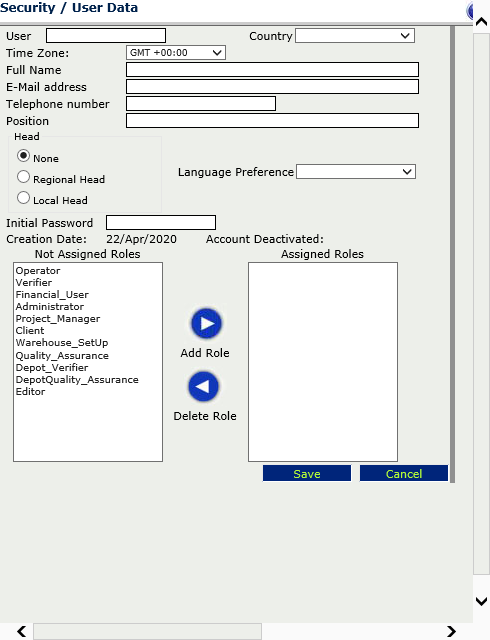Click the scroll left arrow at bottom
This screenshot has width=490, height=640.
(x=22, y=631)
